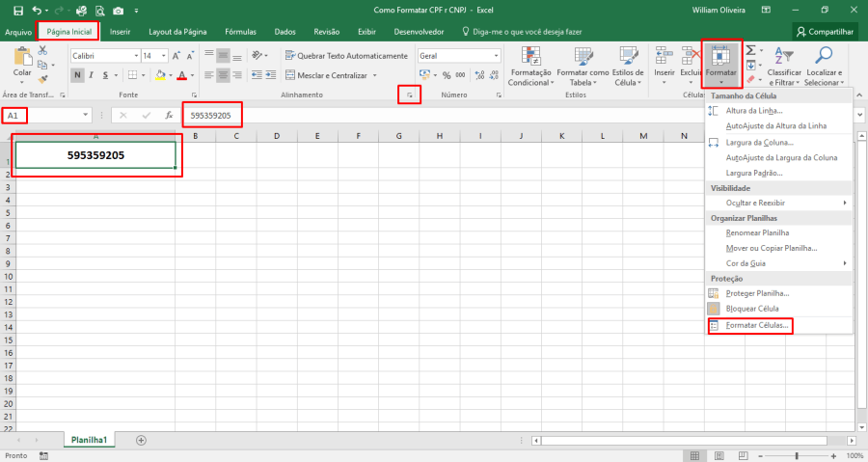Apply the yellow fill color bucket
Image resolution: width=868 pixels, height=462 pixels.
pos(160,74)
